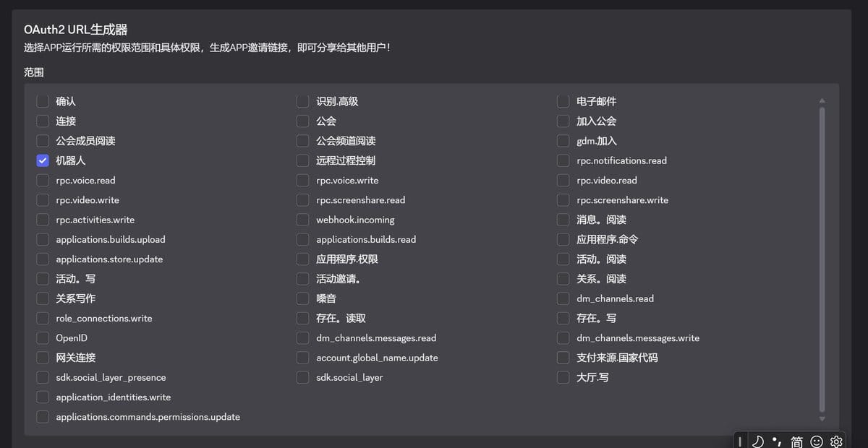Check the 确认 scope checkbox
Viewport: 868px width, 448px height.
[43, 101]
